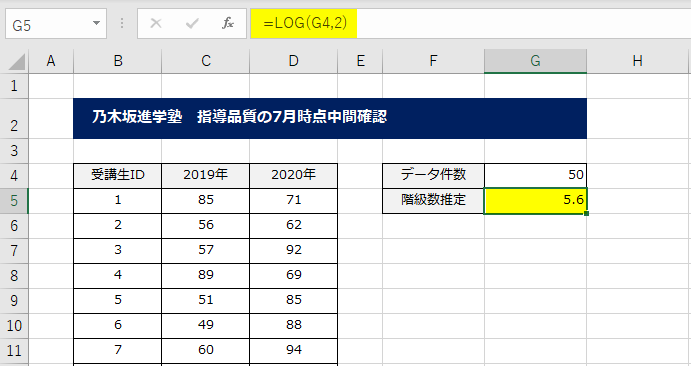The height and width of the screenshot is (366, 691).
Task: Click the データ件数 label cell
Action: coord(434,176)
